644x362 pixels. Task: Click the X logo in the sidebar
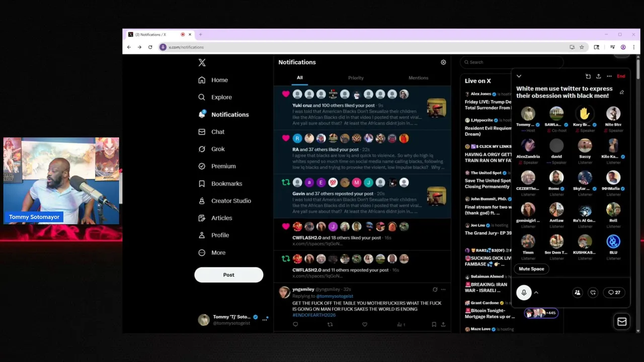click(202, 62)
